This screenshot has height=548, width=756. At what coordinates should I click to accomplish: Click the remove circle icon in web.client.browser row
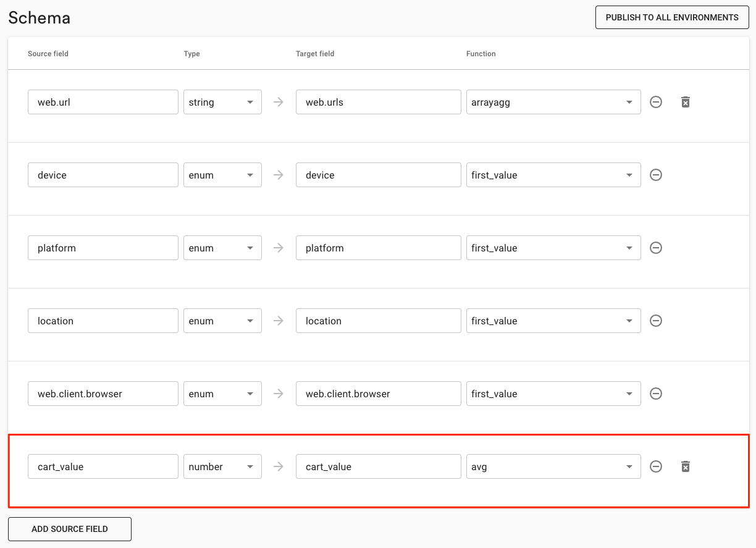tap(656, 394)
